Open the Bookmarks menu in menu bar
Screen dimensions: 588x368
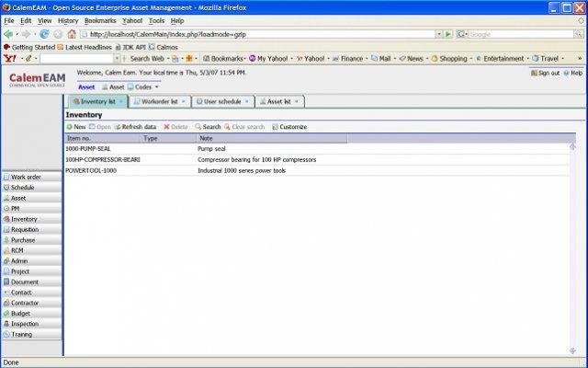[100, 20]
